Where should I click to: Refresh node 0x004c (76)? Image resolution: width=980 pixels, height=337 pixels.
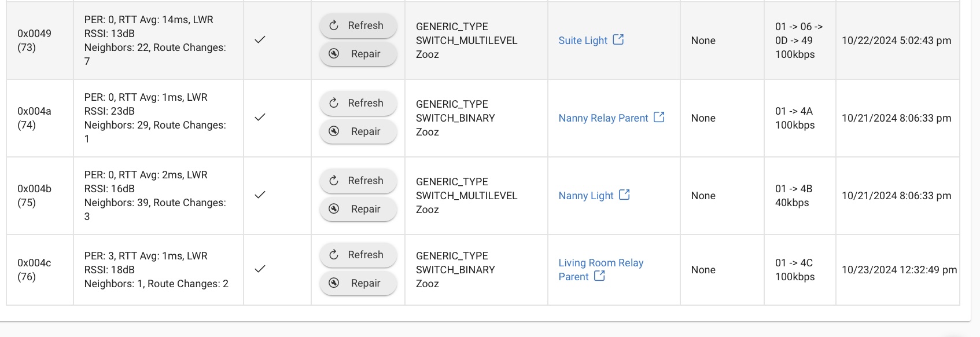tap(358, 255)
